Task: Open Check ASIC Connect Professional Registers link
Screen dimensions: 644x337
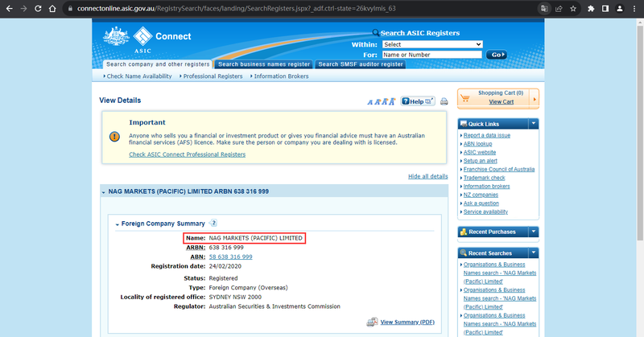Action: [x=188, y=154]
